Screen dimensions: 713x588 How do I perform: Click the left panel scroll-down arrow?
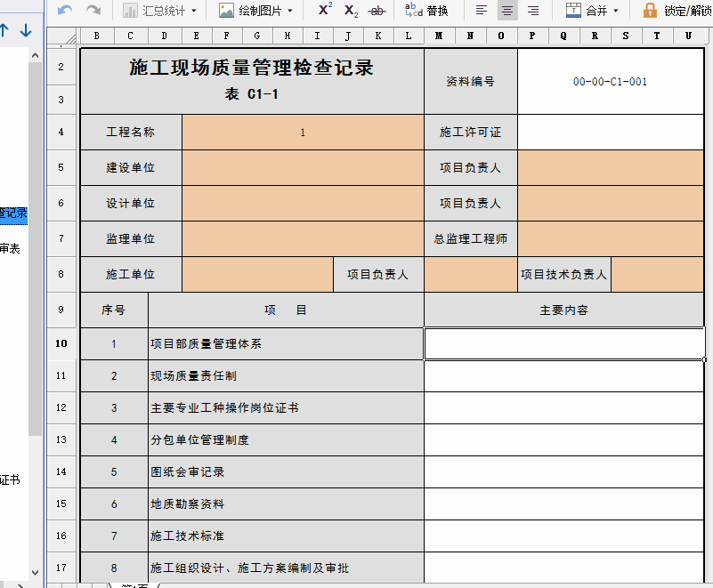tap(36, 573)
